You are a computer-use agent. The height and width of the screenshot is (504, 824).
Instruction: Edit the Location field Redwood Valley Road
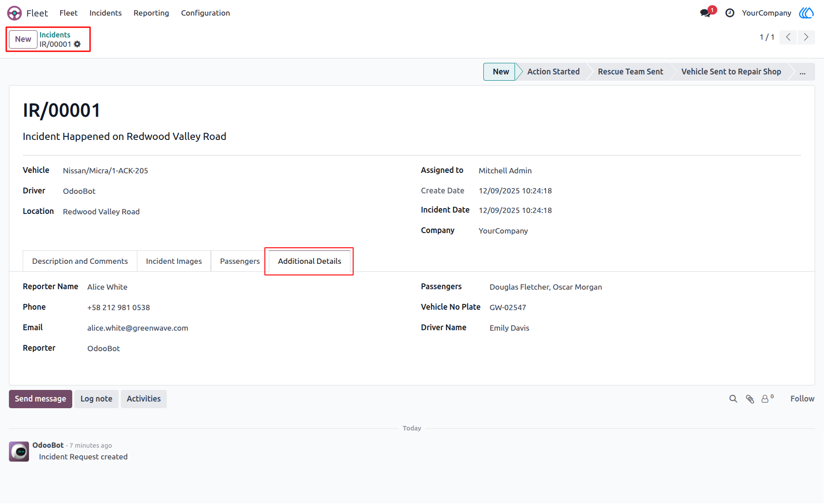[x=101, y=212]
